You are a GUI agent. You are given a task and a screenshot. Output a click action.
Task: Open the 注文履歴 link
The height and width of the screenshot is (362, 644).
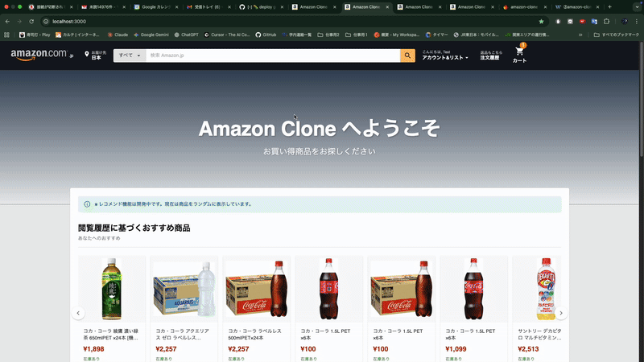coord(491,56)
